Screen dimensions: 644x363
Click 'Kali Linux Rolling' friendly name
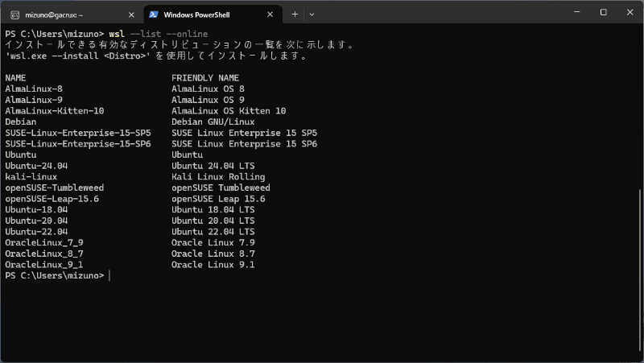(218, 177)
